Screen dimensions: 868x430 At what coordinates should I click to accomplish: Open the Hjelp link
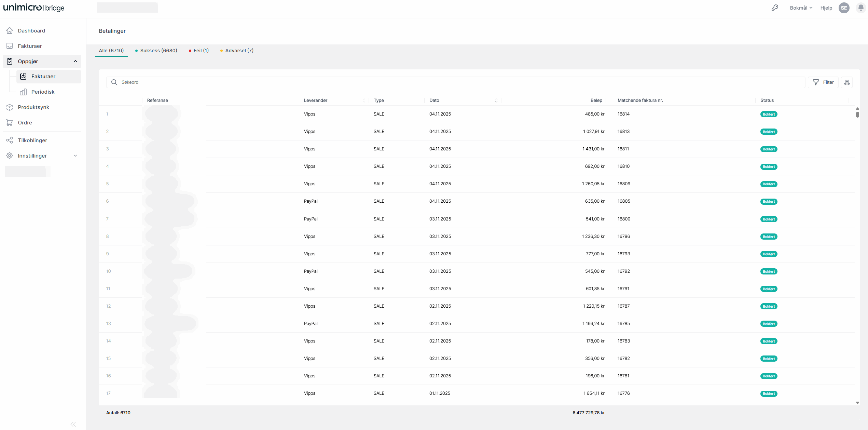(826, 8)
